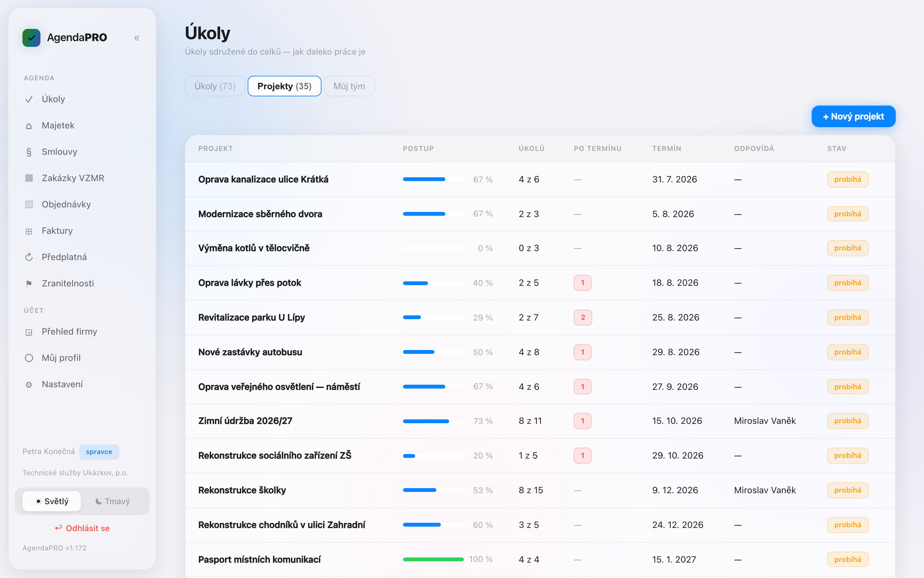Sort by the Projekt column header
The height and width of the screenshot is (578, 924).
tap(215, 148)
